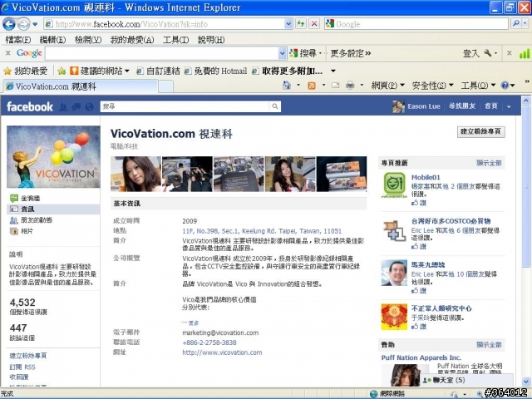Open the 聊天室 (5) chat bar
The width and height of the screenshot is (532, 399).
(x=466, y=380)
